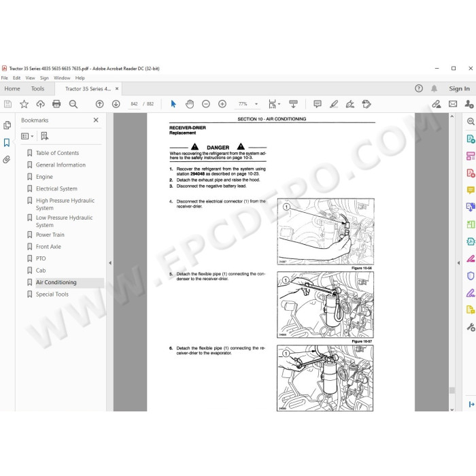Activate the selection arrow tool
The image size is (476, 476).
tap(173, 104)
